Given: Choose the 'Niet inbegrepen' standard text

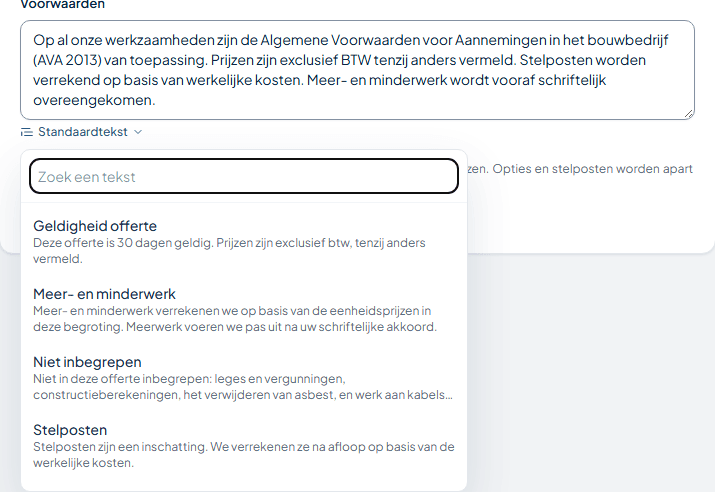Looking at the screenshot, I should (244, 378).
